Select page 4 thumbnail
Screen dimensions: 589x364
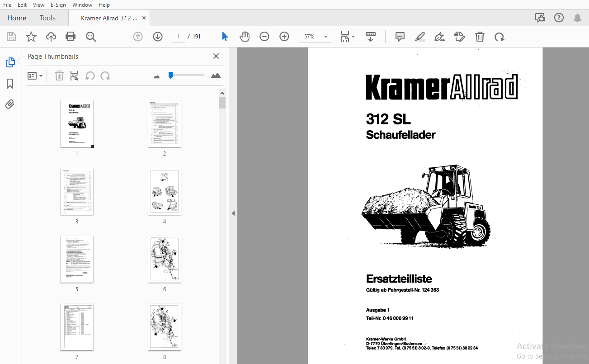pos(165,192)
